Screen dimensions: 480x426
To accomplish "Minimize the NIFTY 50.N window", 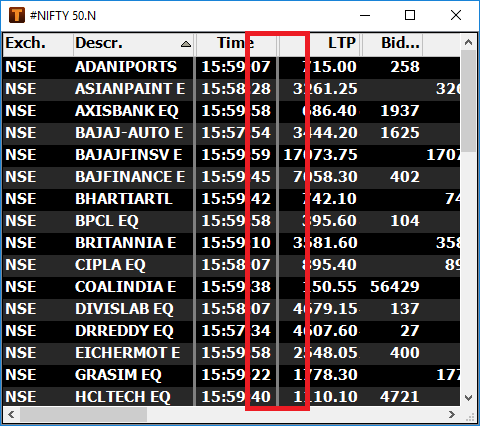I will (365, 15).
